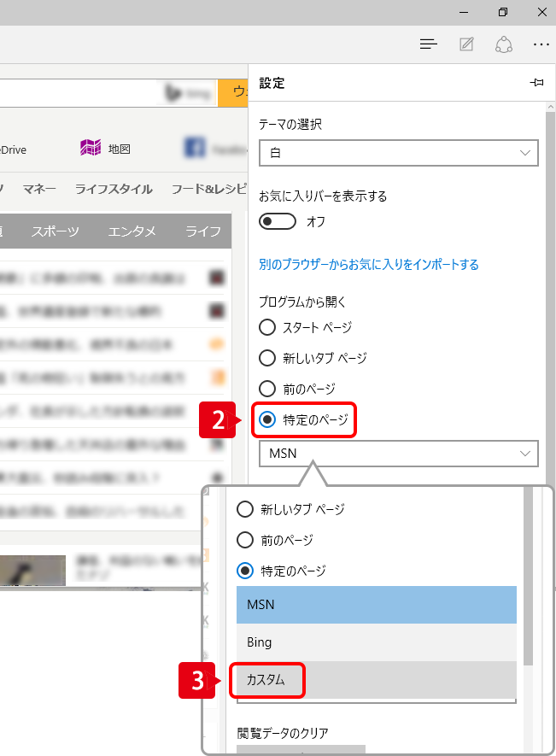Restore down the Edge browser window
This screenshot has height=756, width=556.
503,13
